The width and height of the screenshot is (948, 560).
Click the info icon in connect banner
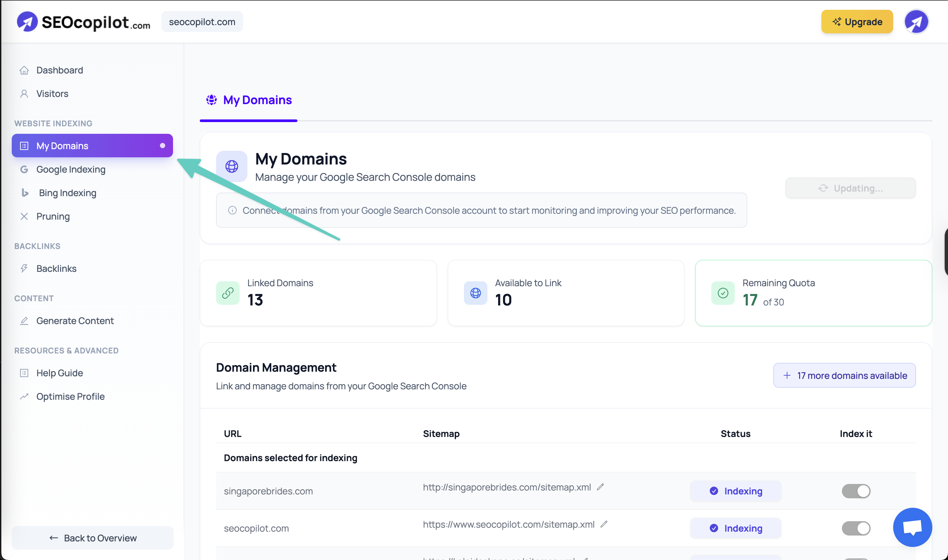tap(232, 210)
